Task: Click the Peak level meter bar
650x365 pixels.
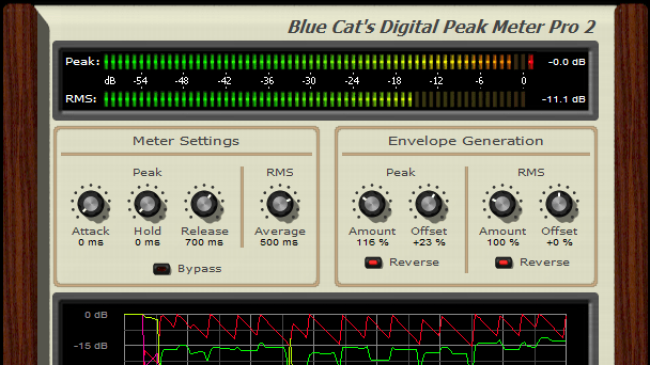Action: pyautogui.click(x=318, y=62)
